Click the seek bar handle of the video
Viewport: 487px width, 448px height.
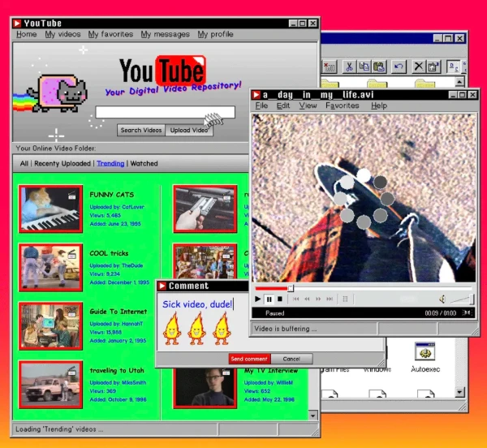point(291,288)
